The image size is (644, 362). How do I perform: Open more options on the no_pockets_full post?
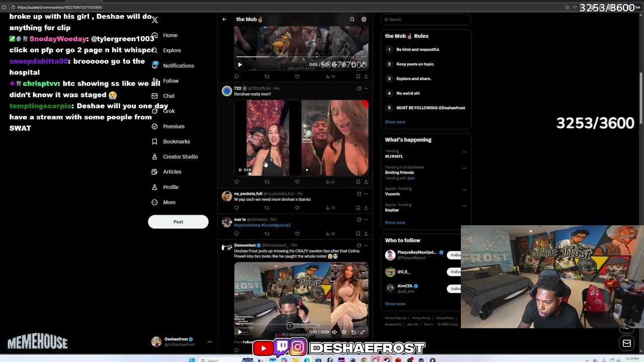[x=366, y=194]
